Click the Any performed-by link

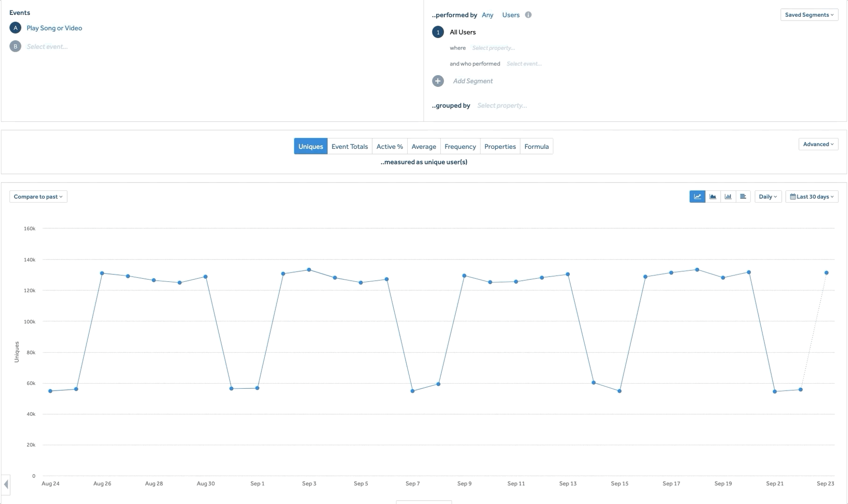(488, 15)
